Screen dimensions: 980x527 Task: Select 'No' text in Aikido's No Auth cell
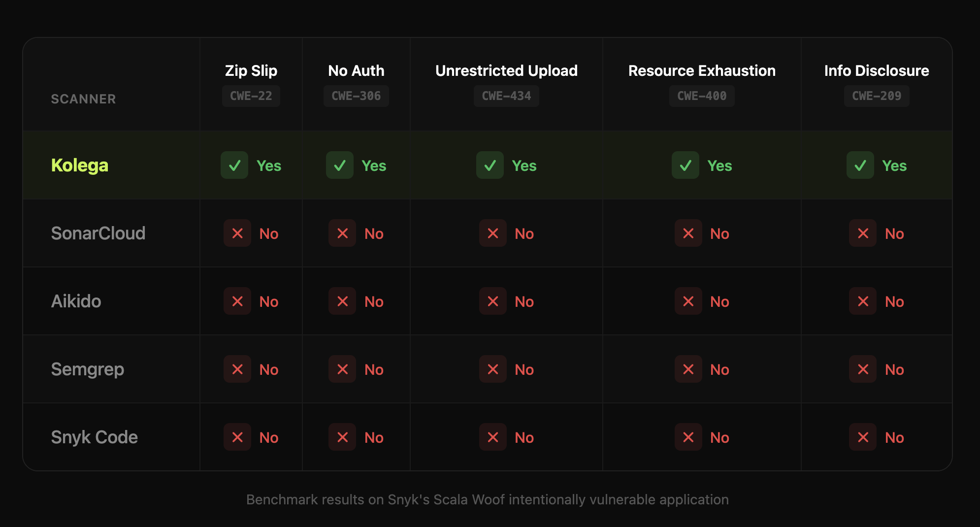(x=374, y=302)
